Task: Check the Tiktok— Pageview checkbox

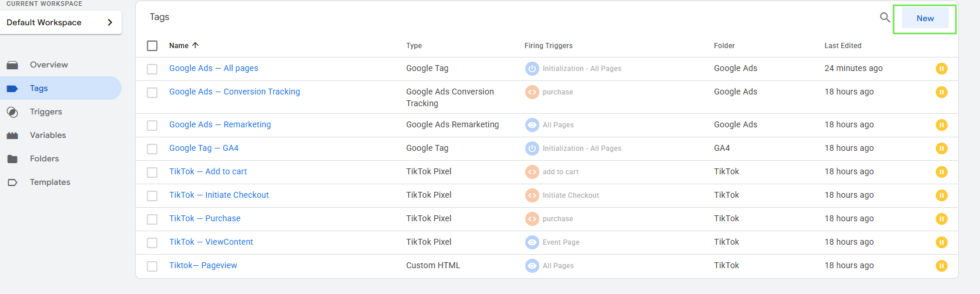Action: 152,266
